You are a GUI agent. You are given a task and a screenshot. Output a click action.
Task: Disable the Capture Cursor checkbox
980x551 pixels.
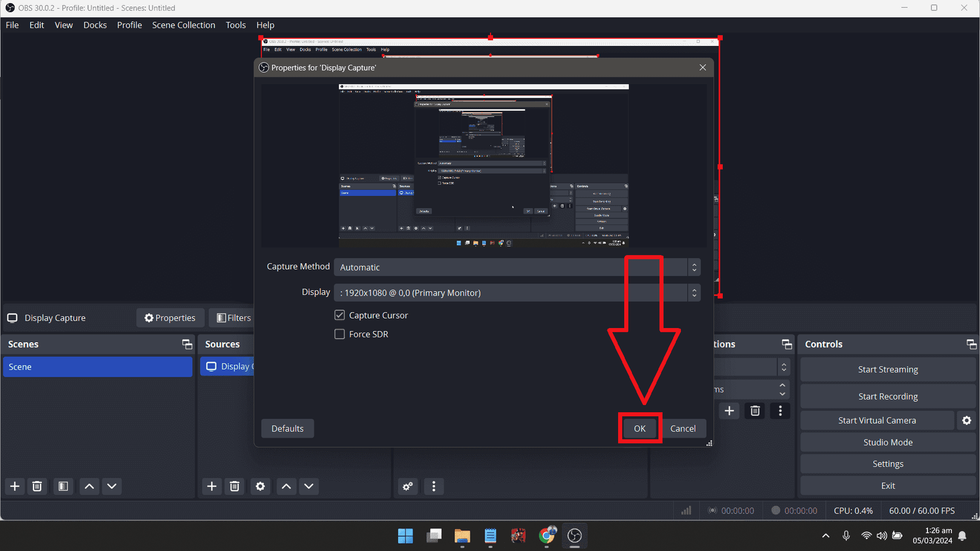click(x=340, y=315)
